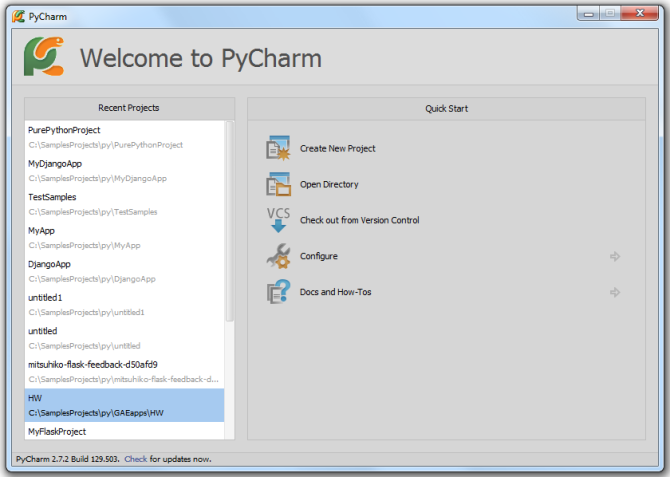
Task: Click the VCS checkout arrow icon
Action: point(278,220)
